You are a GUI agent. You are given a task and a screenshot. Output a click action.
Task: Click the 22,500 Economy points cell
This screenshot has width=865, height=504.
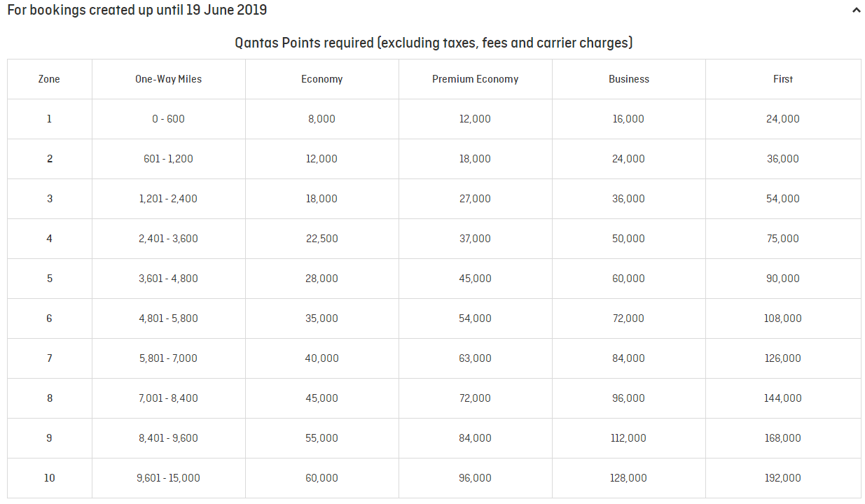click(x=322, y=239)
